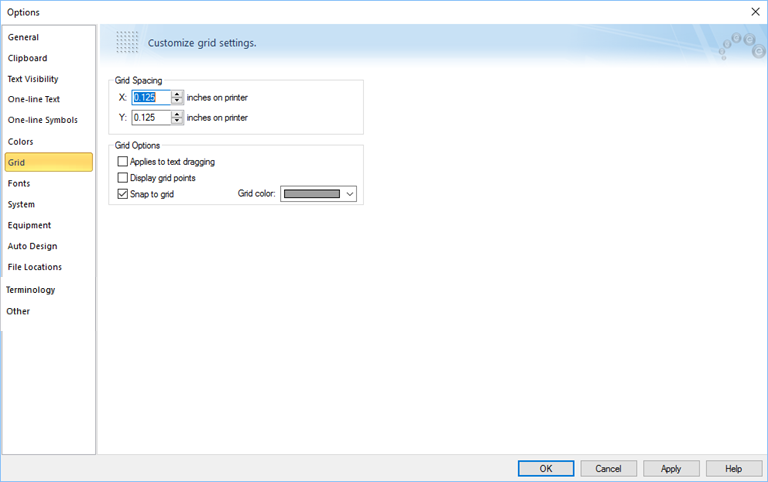Open the Terminology options
The width and height of the screenshot is (768, 482).
(31, 290)
